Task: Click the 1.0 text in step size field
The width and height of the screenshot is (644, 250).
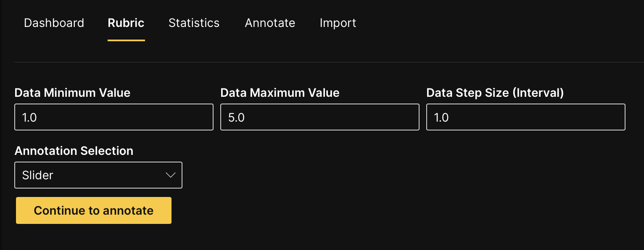Action: (x=441, y=117)
